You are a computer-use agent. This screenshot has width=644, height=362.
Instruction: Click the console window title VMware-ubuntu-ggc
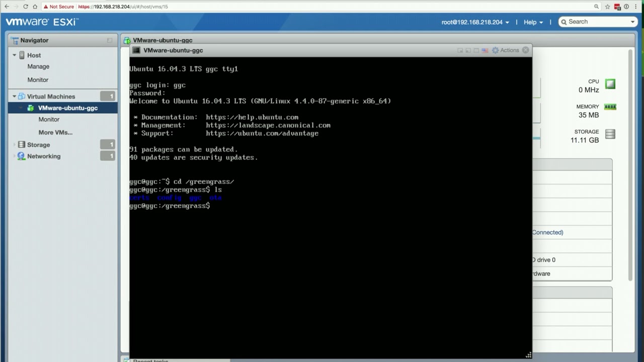(173, 50)
